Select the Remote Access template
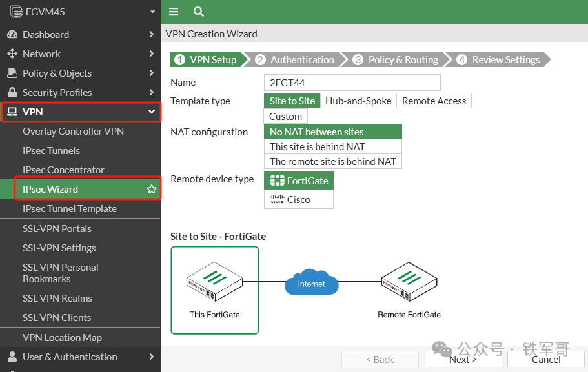588x372 pixels. [x=434, y=101]
